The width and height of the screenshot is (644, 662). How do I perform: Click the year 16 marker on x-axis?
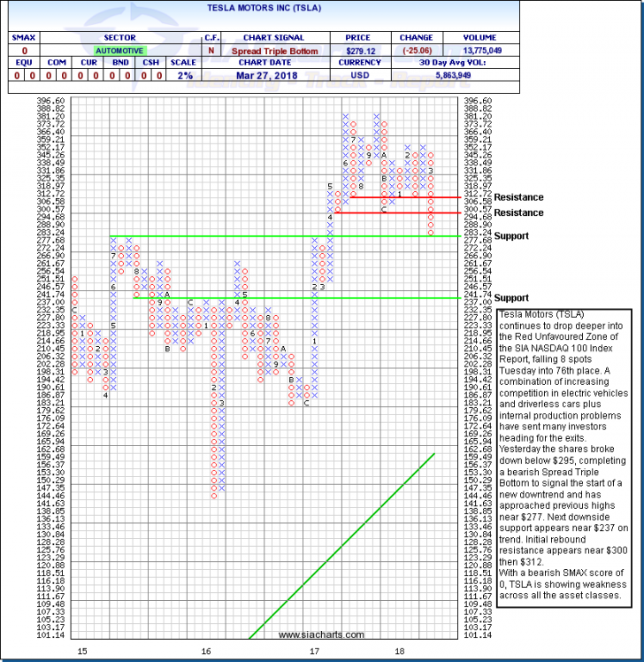coord(205,651)
